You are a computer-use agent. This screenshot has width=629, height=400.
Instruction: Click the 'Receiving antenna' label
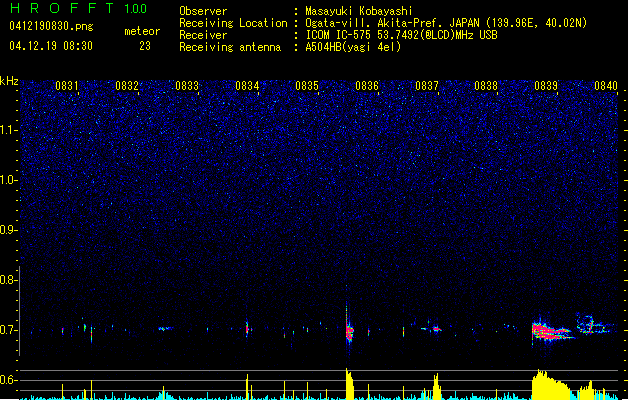[230, 47]
